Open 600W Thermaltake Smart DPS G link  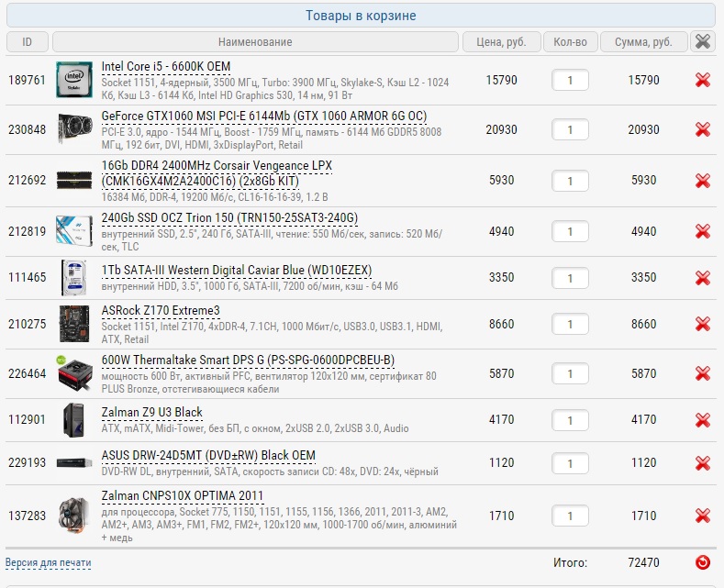click(248, 360)
